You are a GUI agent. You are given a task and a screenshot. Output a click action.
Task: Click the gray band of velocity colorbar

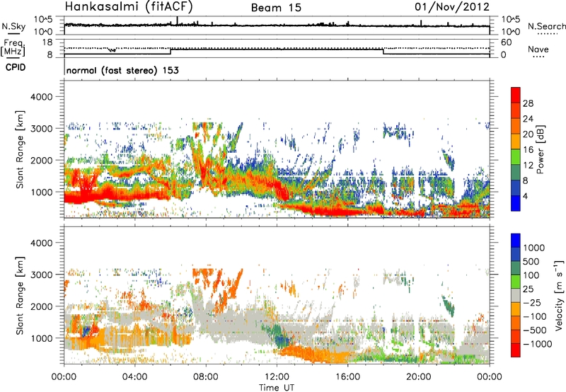[516, 295]
